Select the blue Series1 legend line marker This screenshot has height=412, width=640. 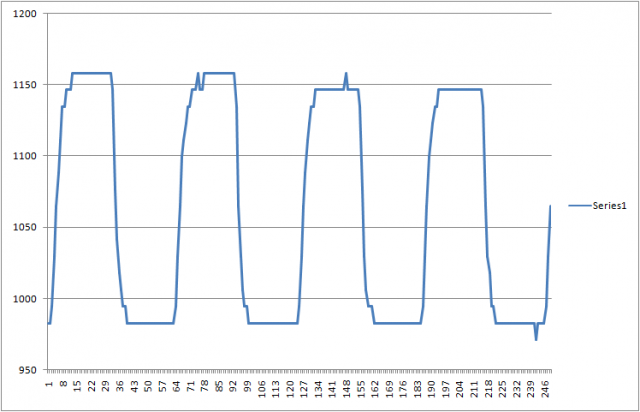[x=580, y=206]
